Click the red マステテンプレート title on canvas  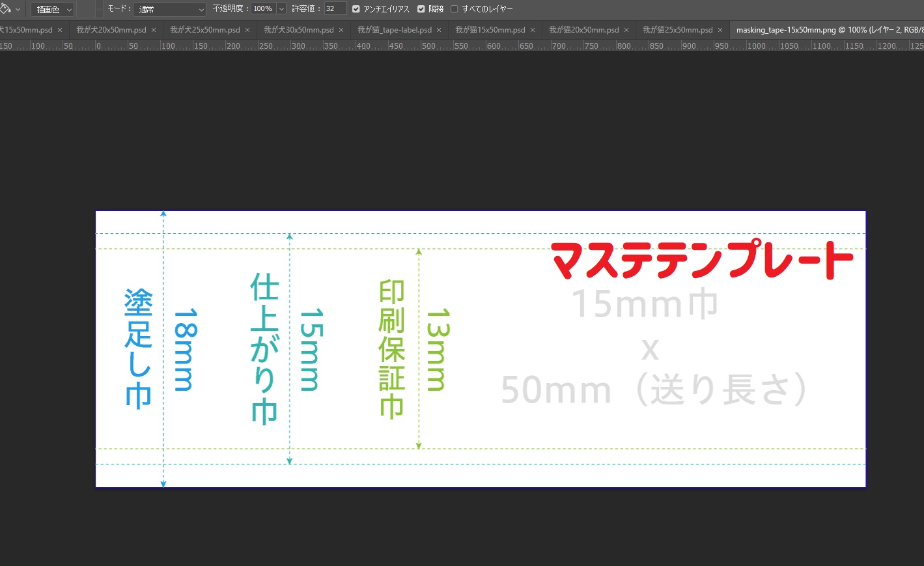point(702,261)
